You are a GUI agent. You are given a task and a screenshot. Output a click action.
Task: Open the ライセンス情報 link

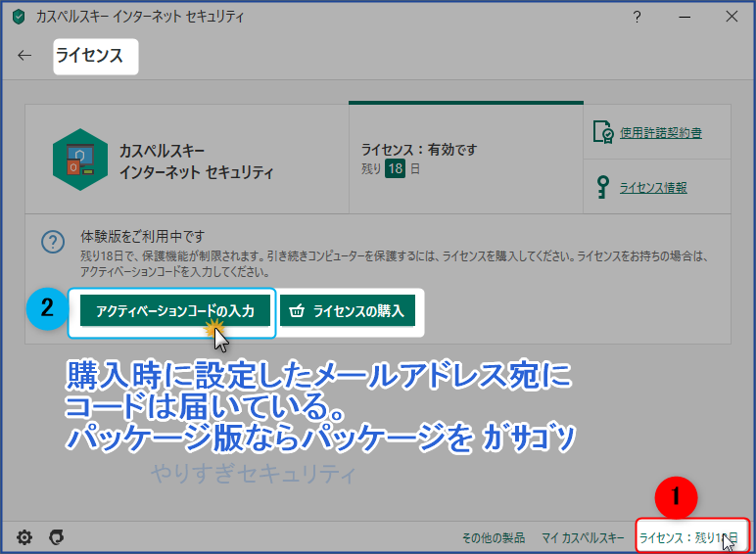[x=653, y=187]
